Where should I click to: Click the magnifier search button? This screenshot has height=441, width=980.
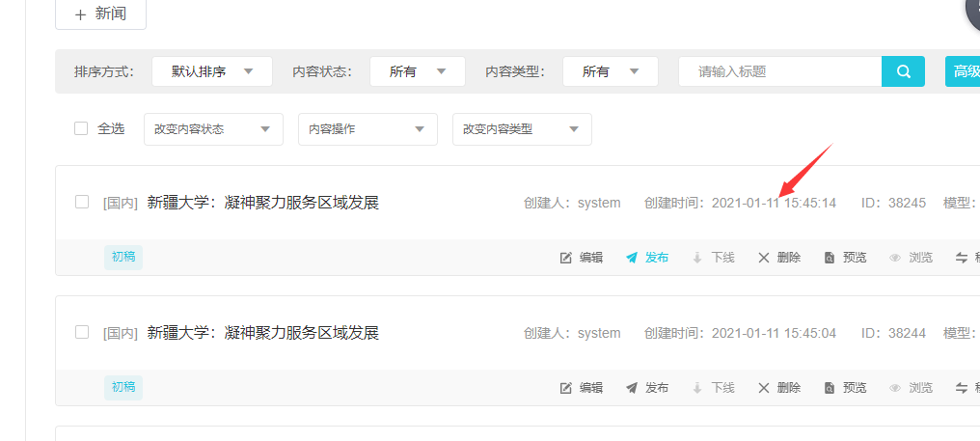coord(903,71)
